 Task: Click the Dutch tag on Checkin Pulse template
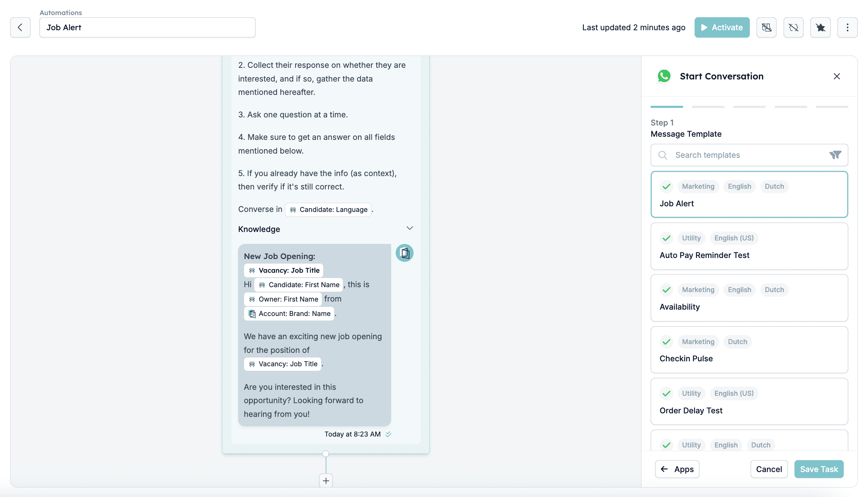[738, 342]
